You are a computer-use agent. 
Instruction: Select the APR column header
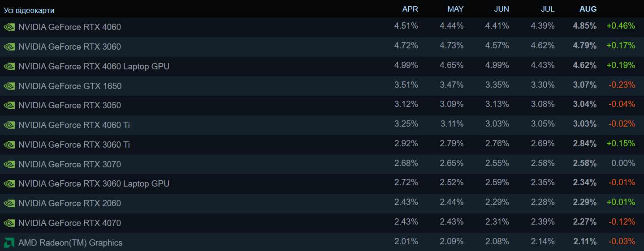click(x=410, y=9)
